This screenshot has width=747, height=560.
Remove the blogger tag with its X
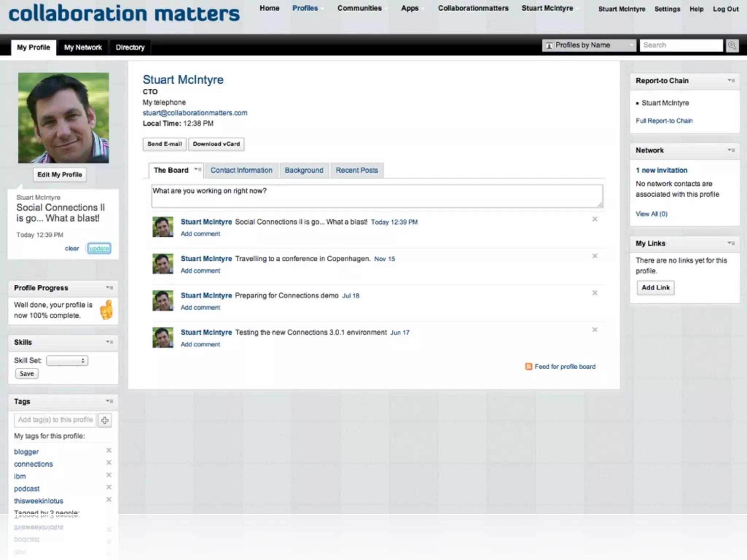(x=109, y=451)
